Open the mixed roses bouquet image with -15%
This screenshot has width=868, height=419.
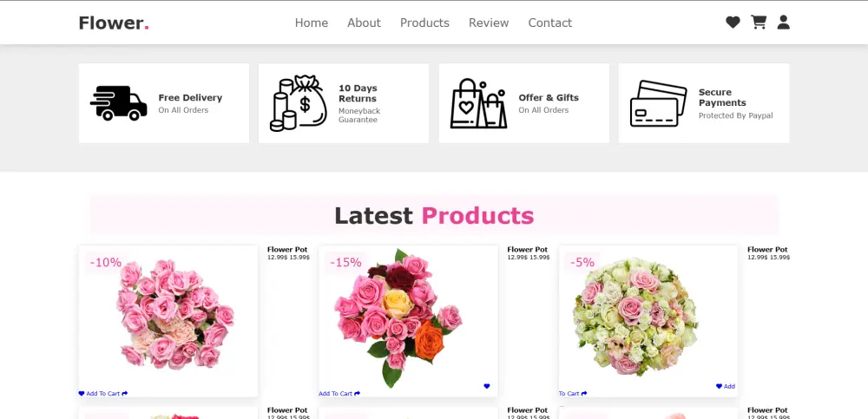point(408,321)
